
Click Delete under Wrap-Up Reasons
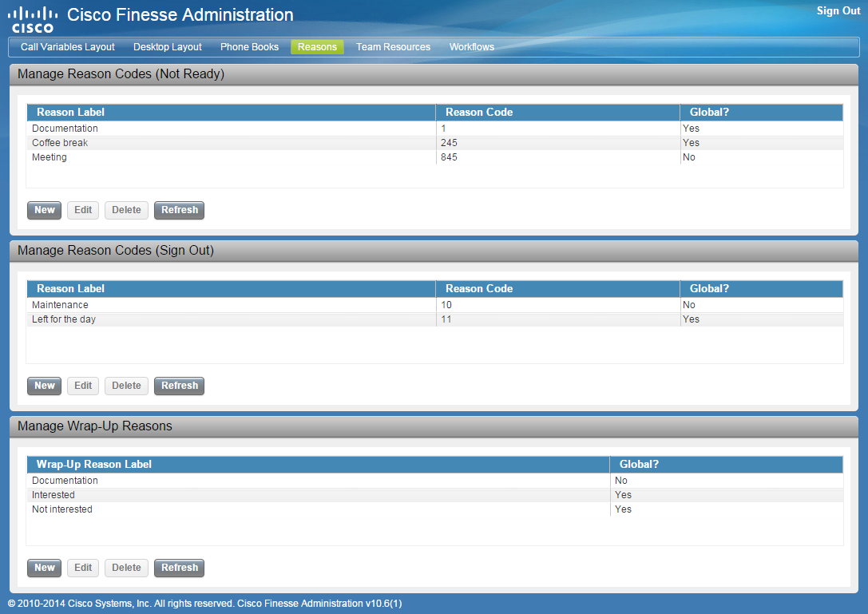tap(126, 568)
